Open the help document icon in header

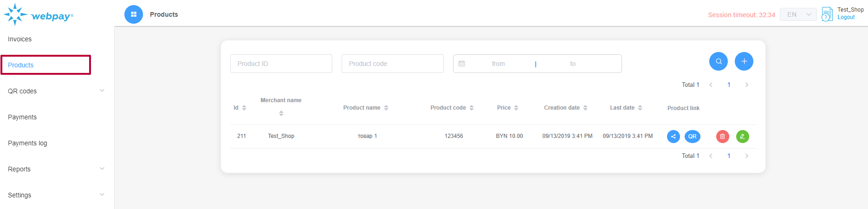[x=827, y=14]
